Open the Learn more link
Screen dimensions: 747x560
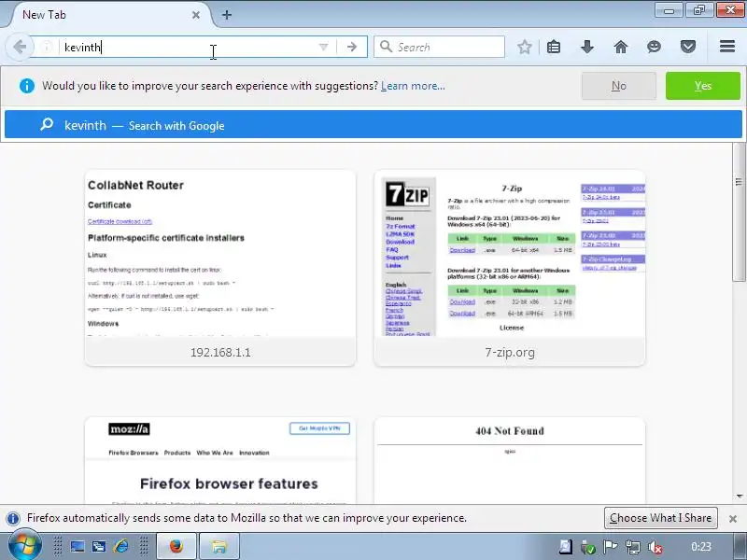[x=413, y=86]
